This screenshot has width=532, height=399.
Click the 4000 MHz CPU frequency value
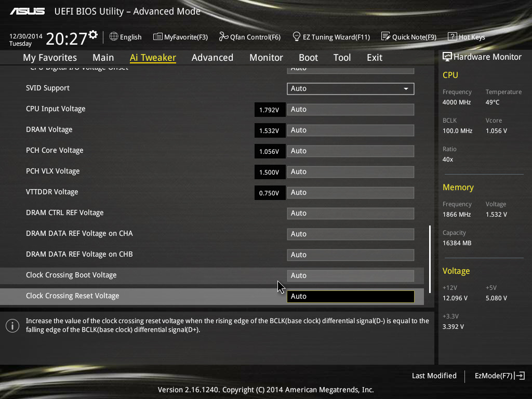[457, 102]
